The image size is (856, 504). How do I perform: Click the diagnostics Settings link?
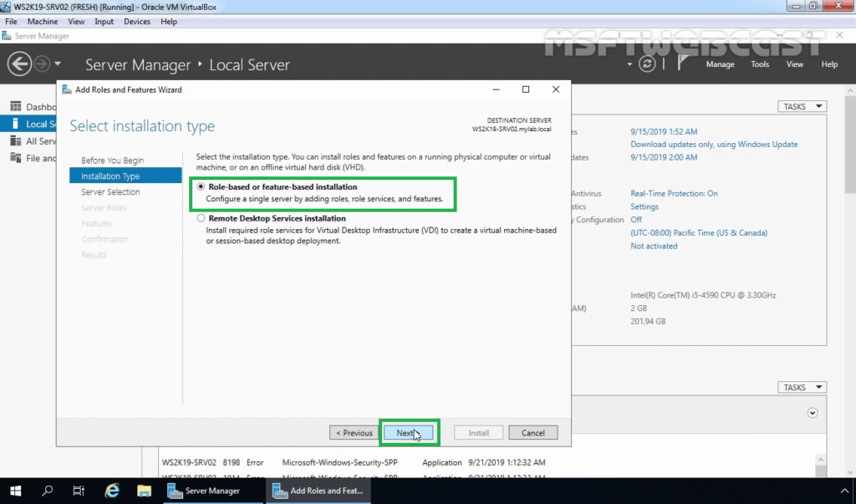click(645, 206)
